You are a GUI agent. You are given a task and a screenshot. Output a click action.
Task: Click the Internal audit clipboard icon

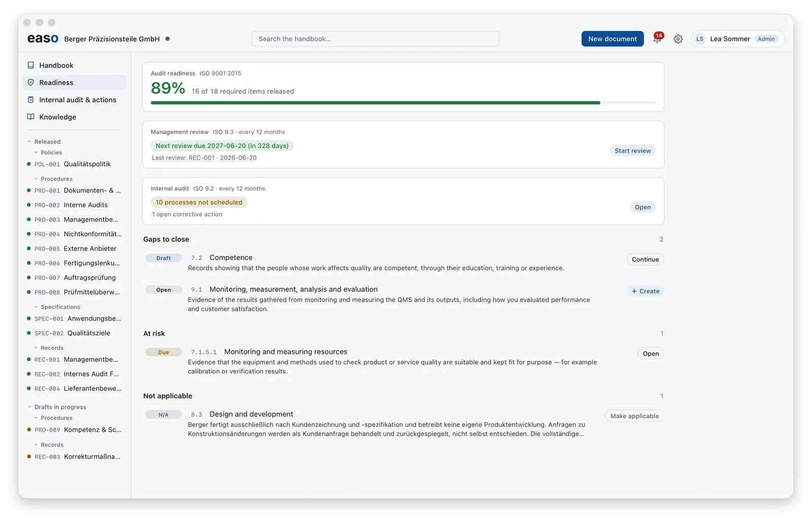tap(30, 100)
